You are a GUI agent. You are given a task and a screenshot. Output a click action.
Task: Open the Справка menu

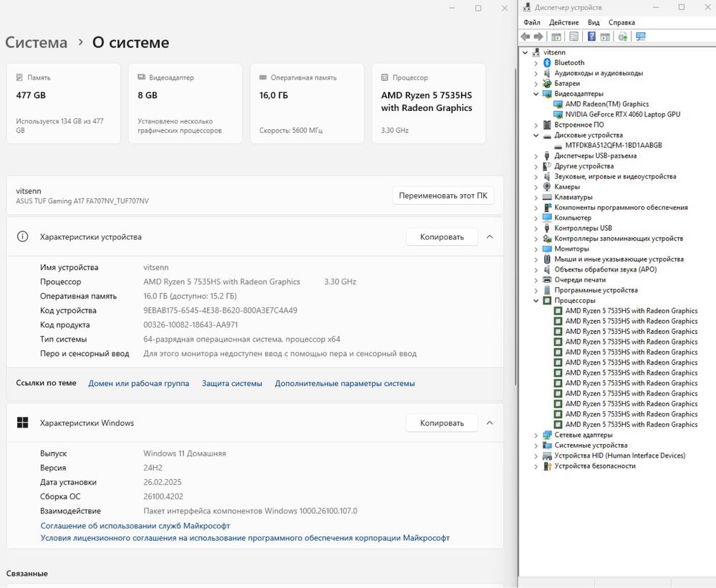point(621,22)
